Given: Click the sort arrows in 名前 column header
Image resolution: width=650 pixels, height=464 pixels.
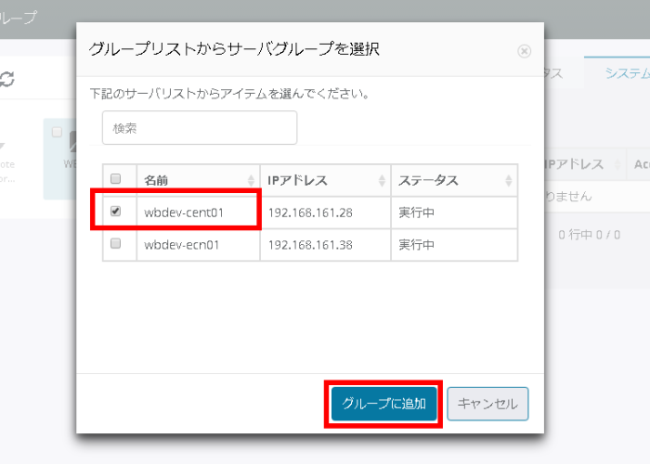Looking at the screenshot, I should click(x=250, y=180).
